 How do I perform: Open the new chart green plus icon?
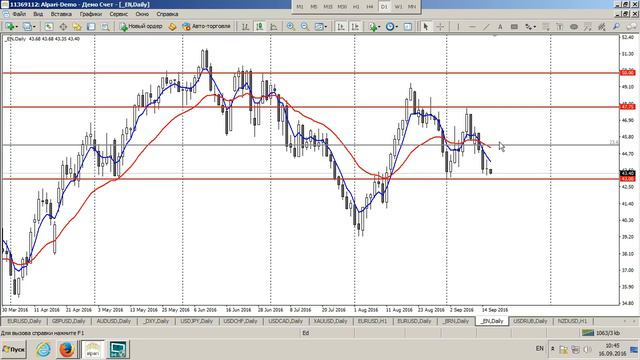[9, 27]
